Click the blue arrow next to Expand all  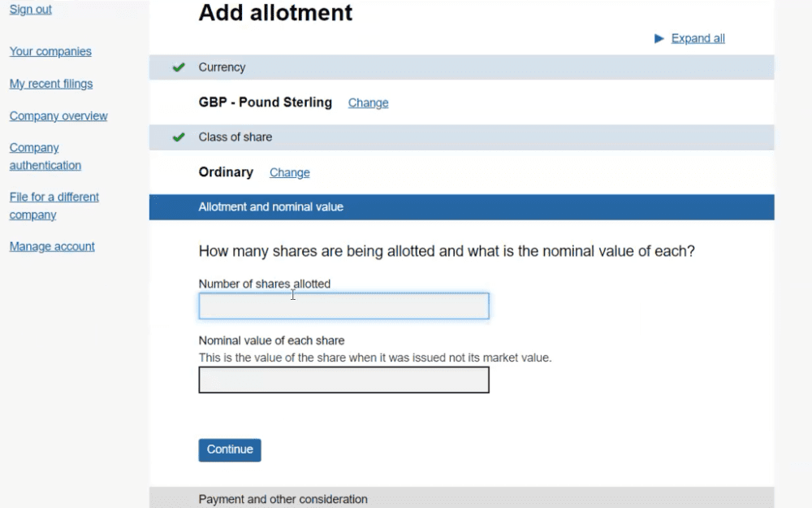[659, 38]
